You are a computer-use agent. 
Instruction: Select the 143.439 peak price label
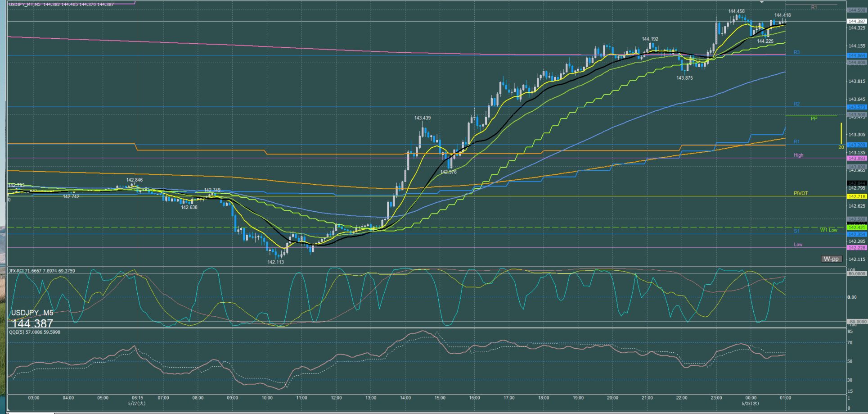click(x=423, y=118)
